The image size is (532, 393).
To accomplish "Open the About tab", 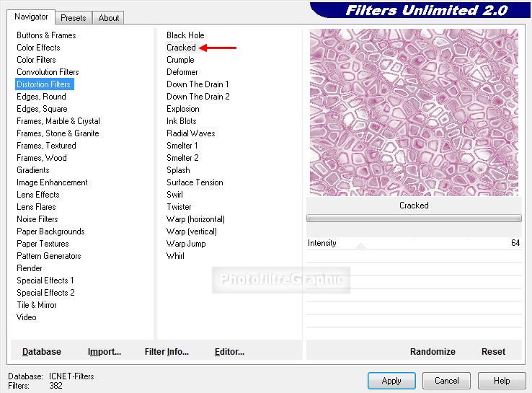I will (109, 18).
